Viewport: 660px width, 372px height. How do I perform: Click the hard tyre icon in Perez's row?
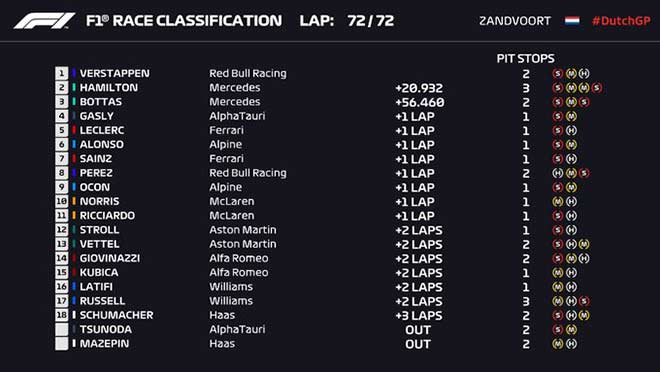(558, 173)
